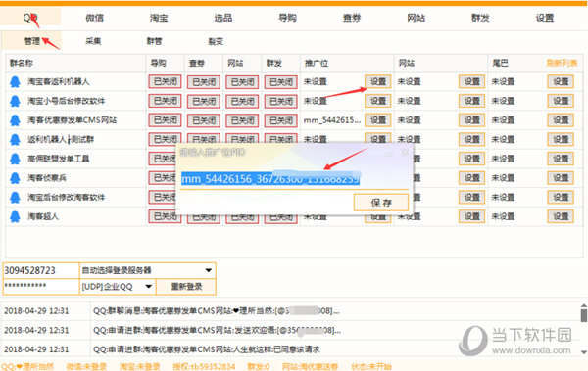Click the 尾巴 column header
This screenshot has width=588, height=371.
pos(500,63)
